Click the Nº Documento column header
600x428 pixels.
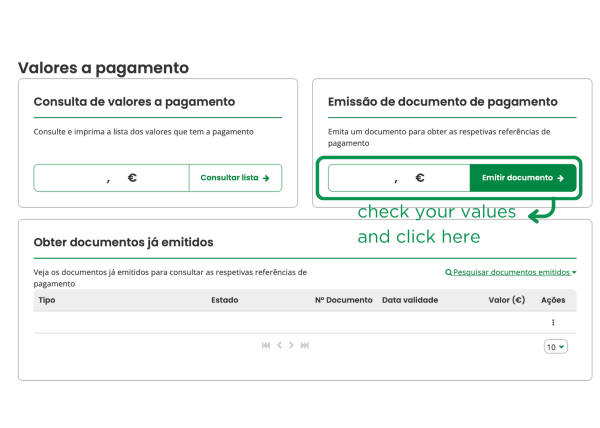[343, 300]
